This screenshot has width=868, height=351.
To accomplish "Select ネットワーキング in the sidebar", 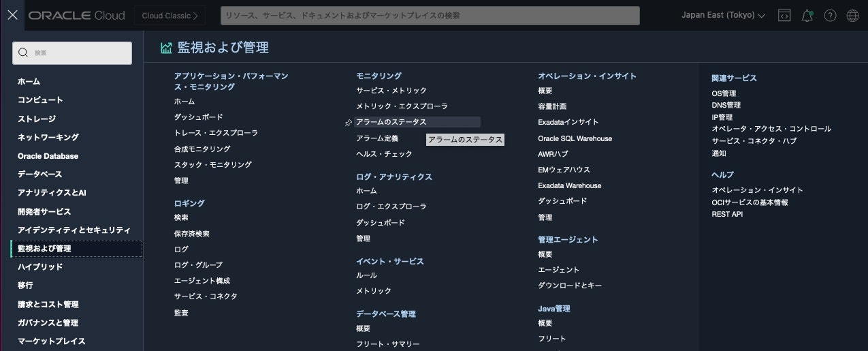I will [x=48, y=138].
